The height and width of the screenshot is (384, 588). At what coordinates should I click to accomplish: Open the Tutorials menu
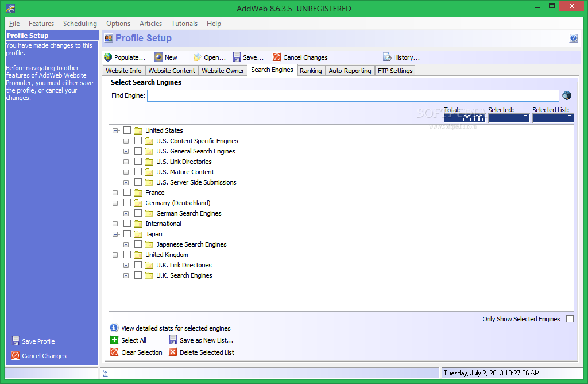click(x=184, y=23)
